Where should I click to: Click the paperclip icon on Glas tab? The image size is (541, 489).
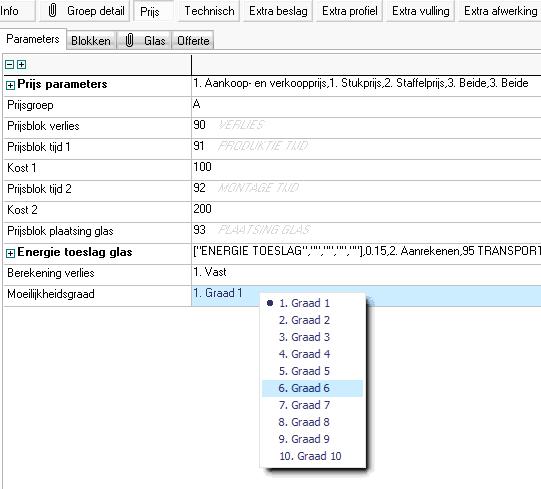[x=129, y=40]
